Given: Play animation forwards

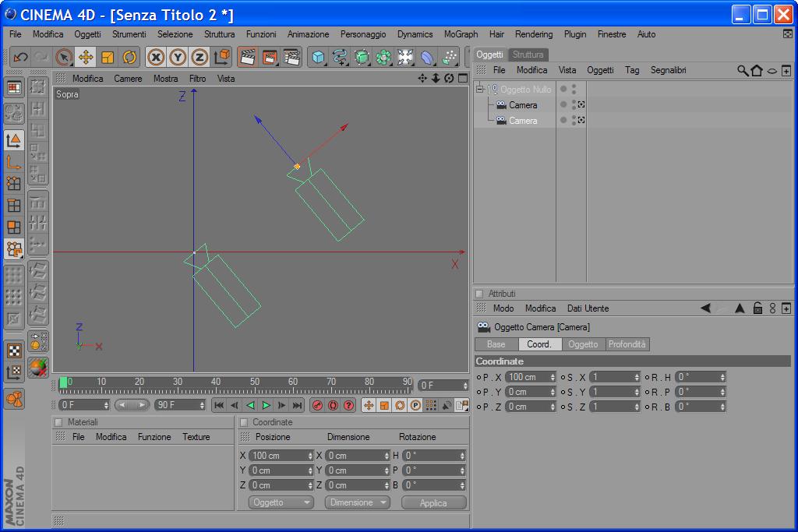Looking at the screenshot, I should tap(267, 405).
